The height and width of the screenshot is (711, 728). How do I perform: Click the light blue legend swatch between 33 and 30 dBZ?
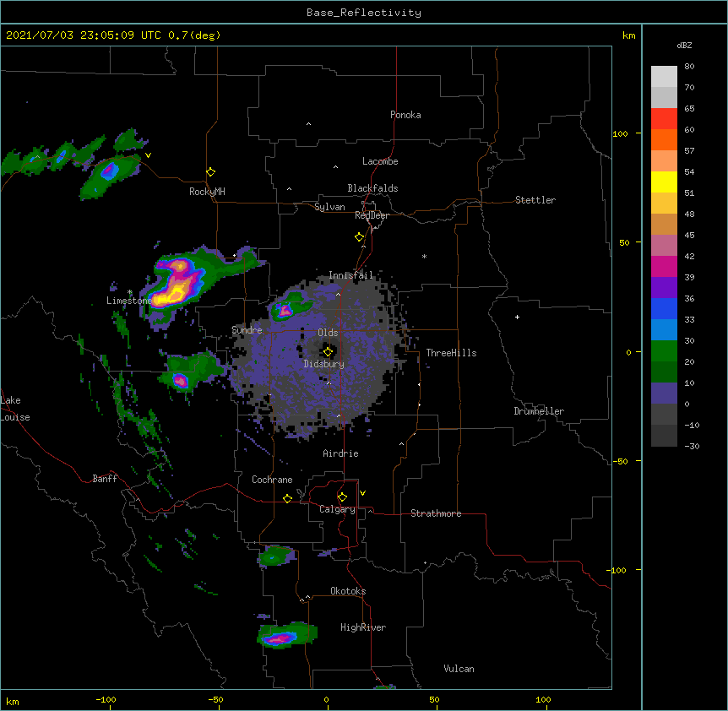tap(664, 330)
